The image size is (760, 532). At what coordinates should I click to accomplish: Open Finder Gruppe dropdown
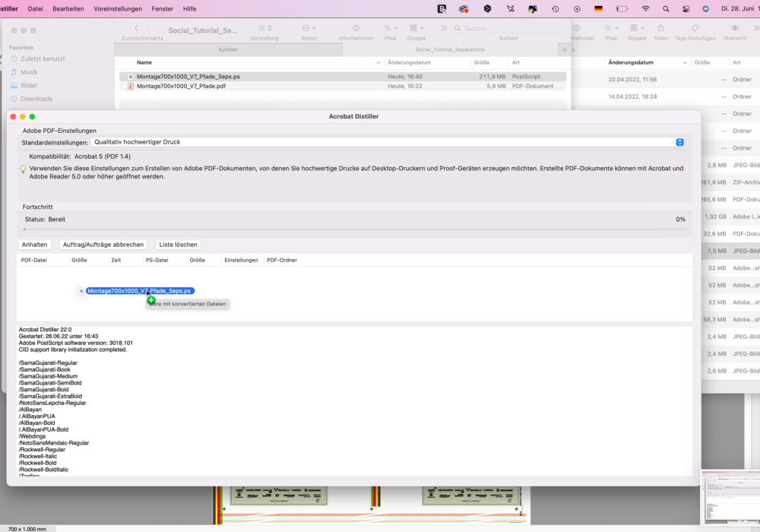tap(416, 28)
